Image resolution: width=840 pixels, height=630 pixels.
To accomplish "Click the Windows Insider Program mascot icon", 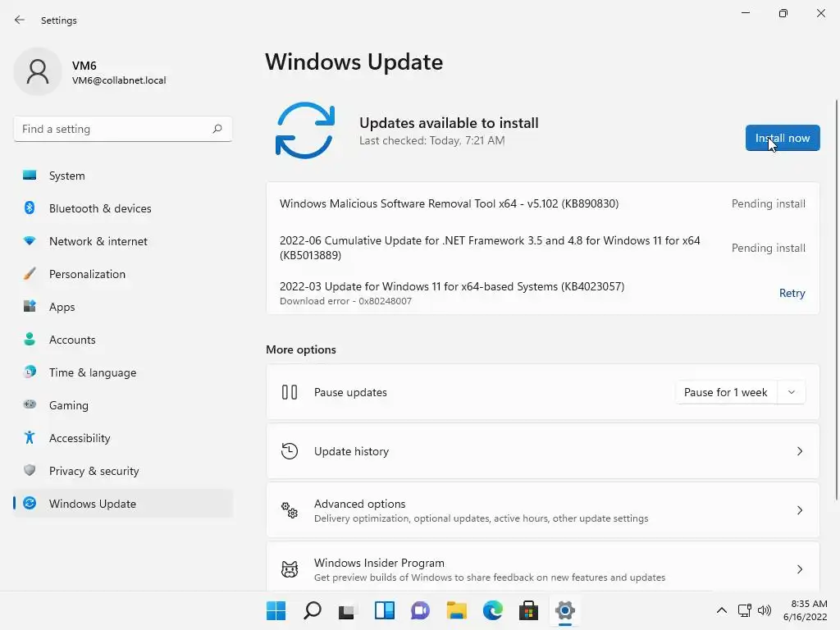I will pos(290,569).
